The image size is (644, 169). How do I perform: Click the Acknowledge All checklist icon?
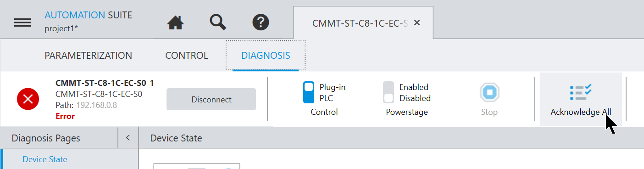tap(581, 93)
